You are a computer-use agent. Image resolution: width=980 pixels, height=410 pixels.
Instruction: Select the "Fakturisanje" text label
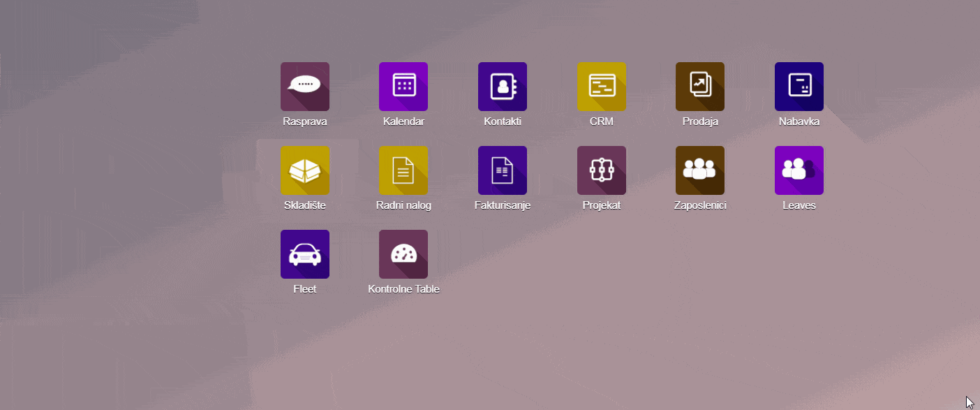point(503,205)
